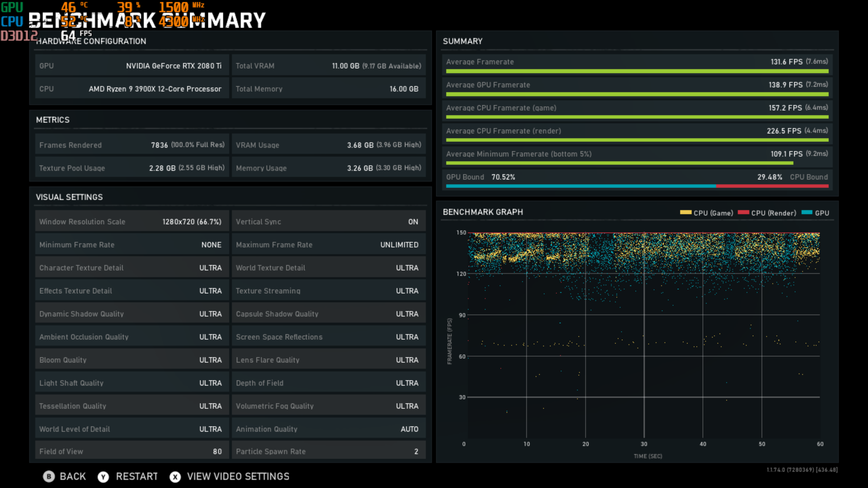
Task: Select the GPU Bound / CPU Bound bar
Action: coord(637,186)
